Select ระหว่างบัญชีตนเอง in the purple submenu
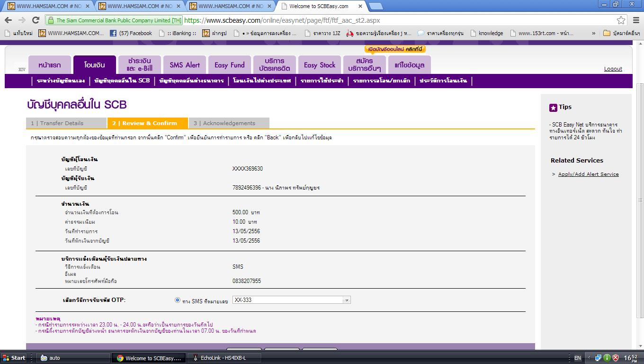644x364 pixels. (x=61, y=81)
